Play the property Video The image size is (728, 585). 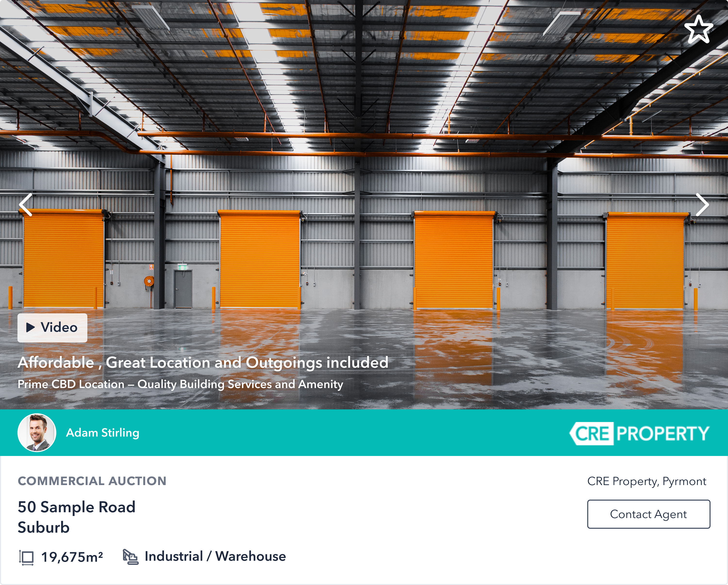click(52, 327)
